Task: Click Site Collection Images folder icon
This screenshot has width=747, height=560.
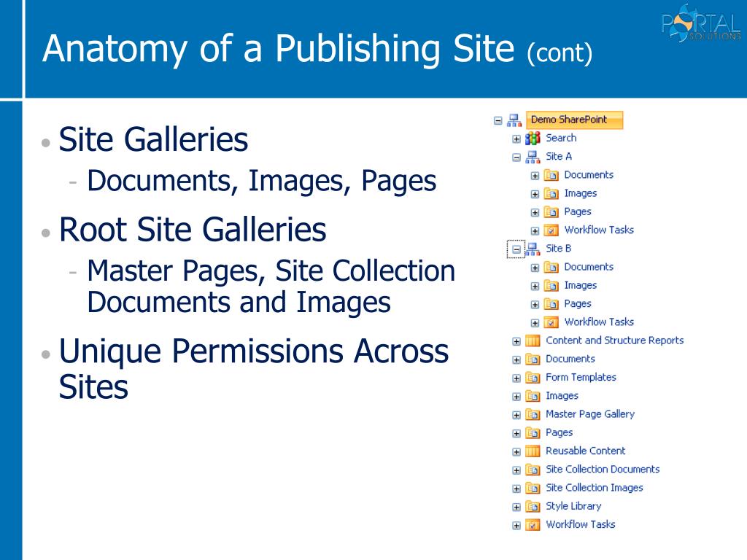Action: [533, 488]
